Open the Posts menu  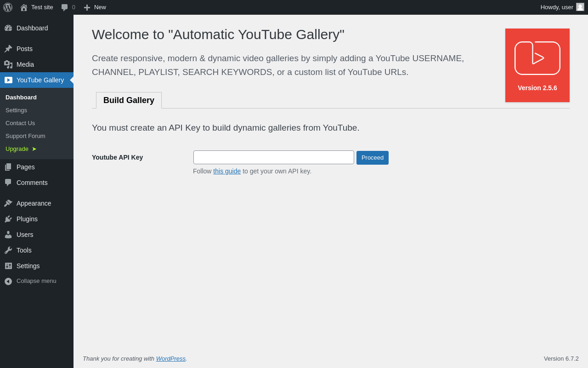[37, 49]
